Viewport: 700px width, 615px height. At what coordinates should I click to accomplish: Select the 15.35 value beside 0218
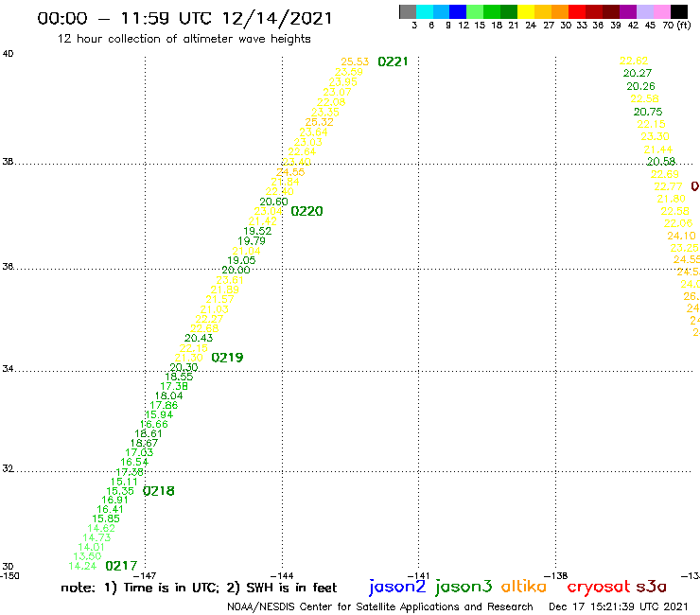119,491
